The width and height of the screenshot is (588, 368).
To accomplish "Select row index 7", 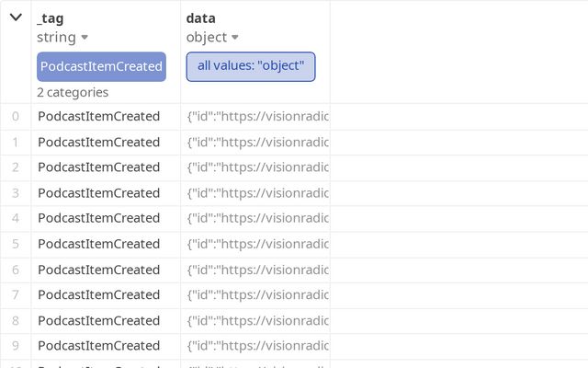I will pyautogui.click(x=16, y=294).
